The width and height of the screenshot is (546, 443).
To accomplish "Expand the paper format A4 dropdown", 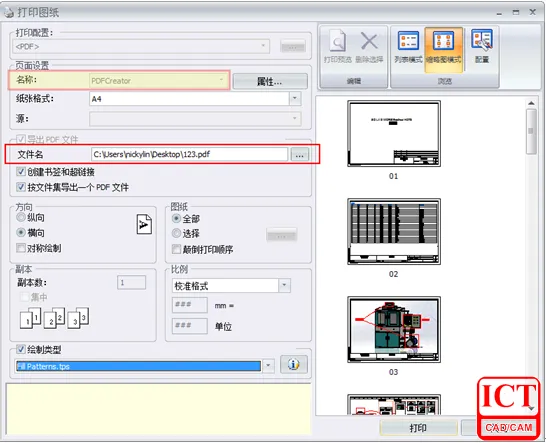I will click(x=295, y=99).
